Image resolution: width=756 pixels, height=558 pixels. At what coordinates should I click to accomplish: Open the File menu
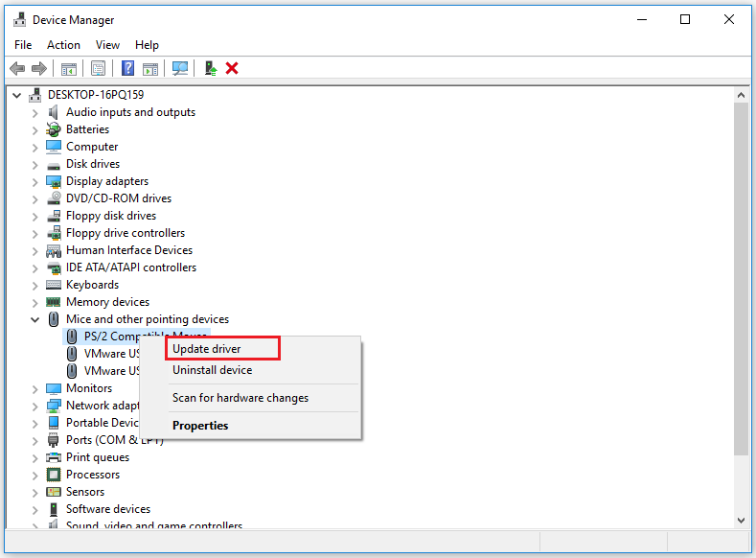tap(23, 45)
